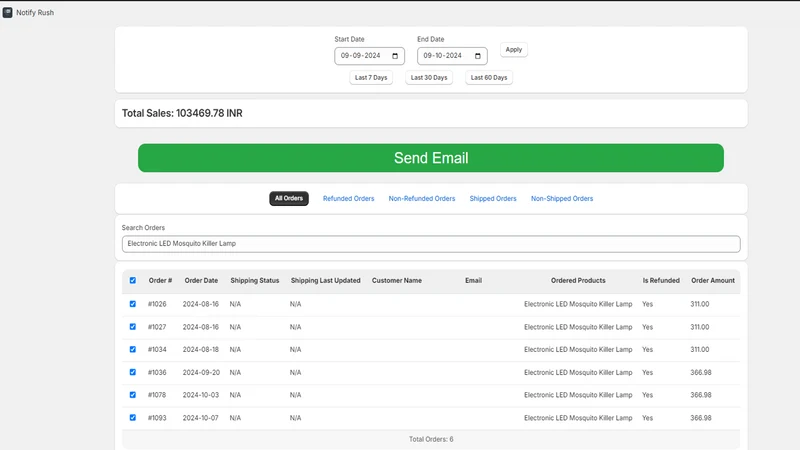
Task: Click the Total Orders: 6 footer text
Action: (x=431, y=439)
